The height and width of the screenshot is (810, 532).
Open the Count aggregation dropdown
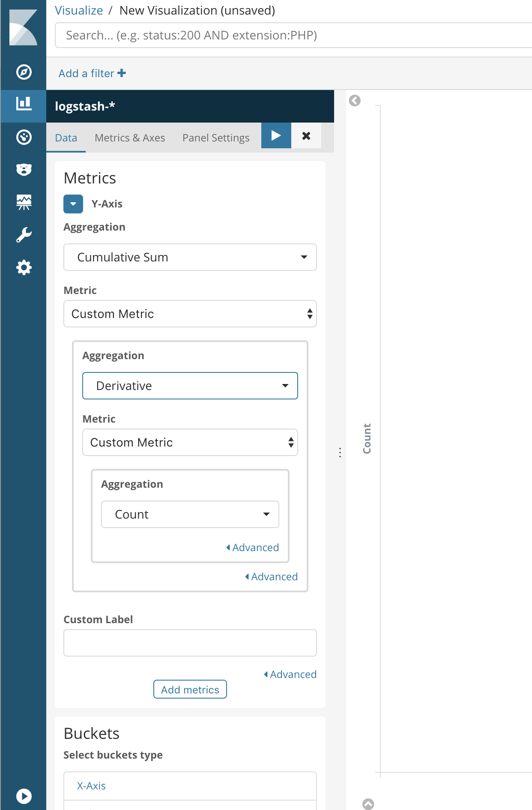click(x=190, y=514)
